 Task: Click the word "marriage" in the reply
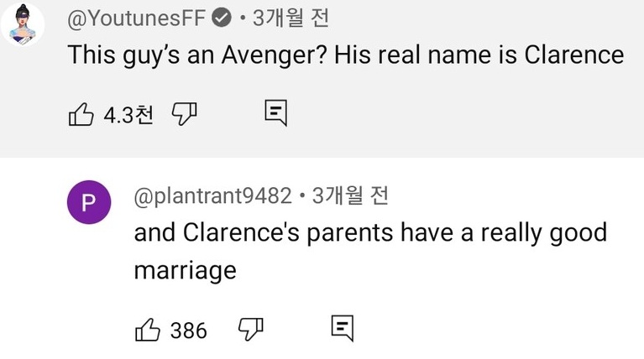[x=185, y=271]
